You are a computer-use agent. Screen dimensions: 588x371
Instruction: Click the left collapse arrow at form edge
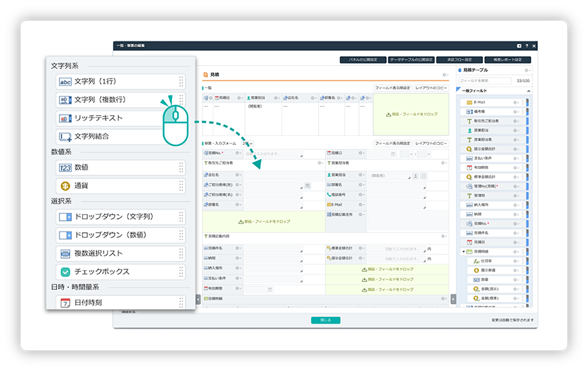point(198,299)
